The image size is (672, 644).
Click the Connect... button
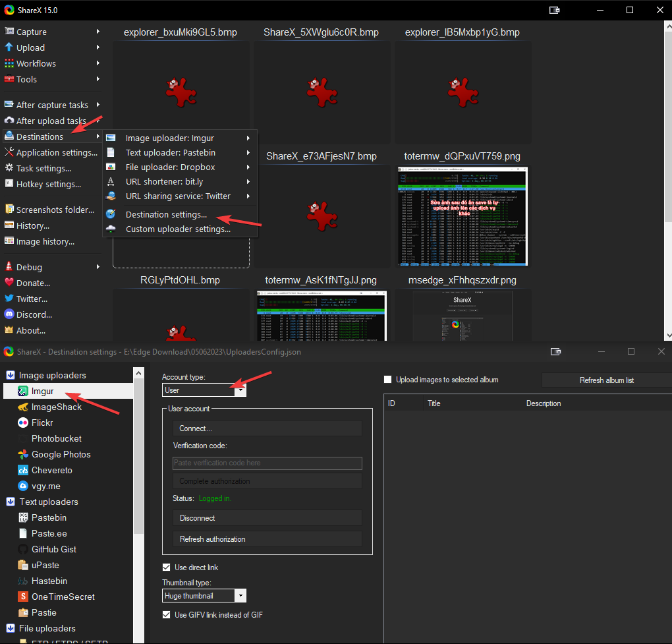(x=267, y=428)
